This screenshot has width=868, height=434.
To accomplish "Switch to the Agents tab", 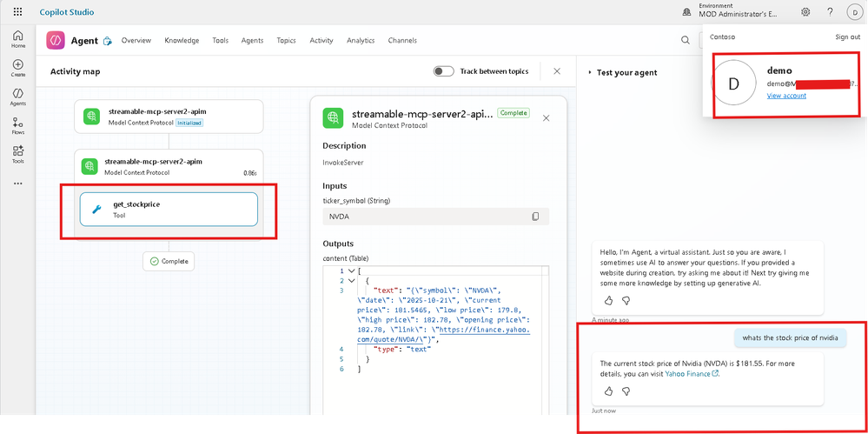I will pos(253,41).
